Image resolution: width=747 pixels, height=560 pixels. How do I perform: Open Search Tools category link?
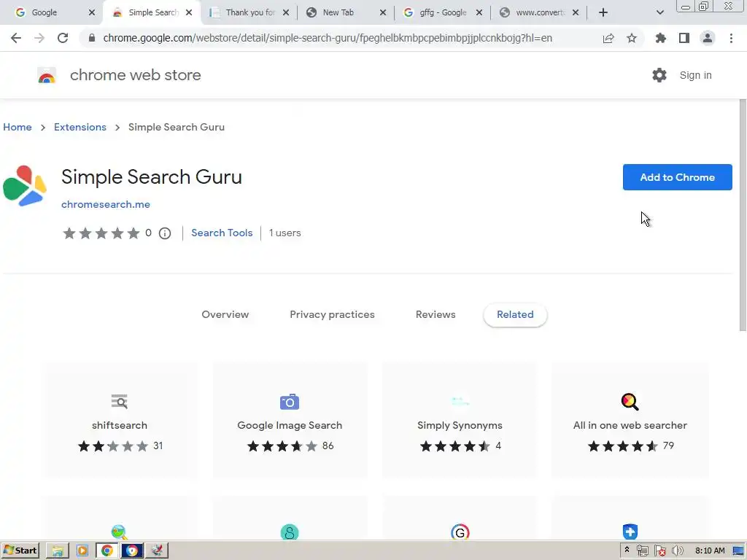[x=222, y=233]
